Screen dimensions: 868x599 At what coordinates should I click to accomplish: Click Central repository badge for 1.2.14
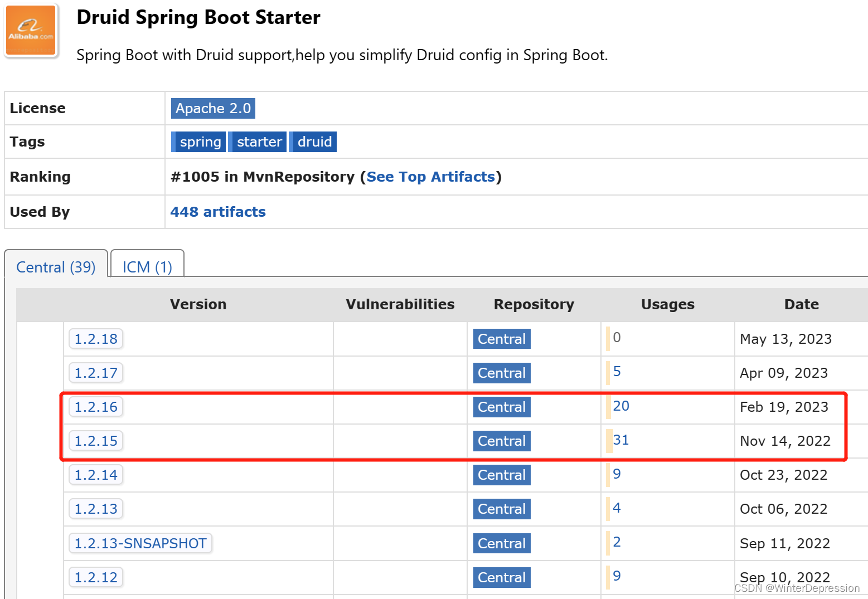[502, 475]
